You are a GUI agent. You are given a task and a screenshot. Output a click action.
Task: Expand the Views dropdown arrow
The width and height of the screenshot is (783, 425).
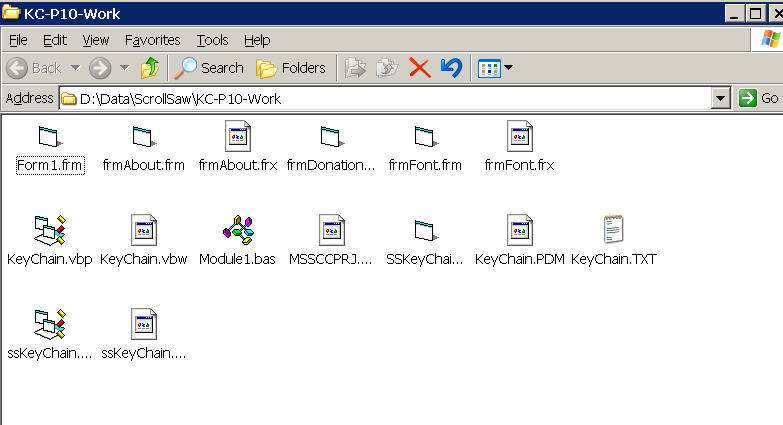pyautogui.click(x=508, y=67)
